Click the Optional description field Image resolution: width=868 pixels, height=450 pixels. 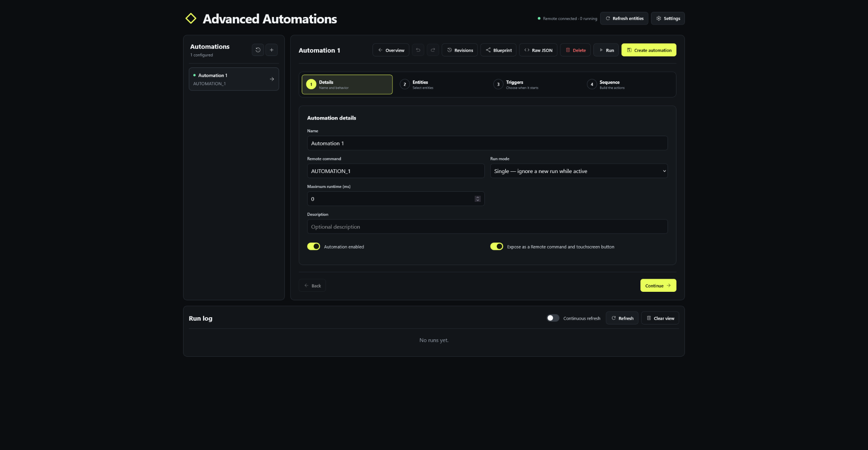(487, 226)
